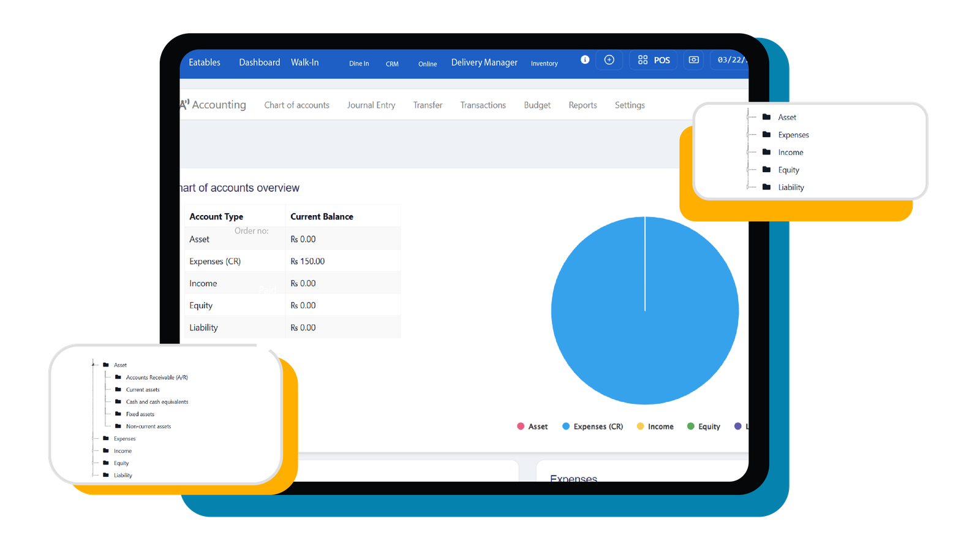980x535 pixels.
Task: Expand the Expenses node in left tree
Action: point(93,438)
